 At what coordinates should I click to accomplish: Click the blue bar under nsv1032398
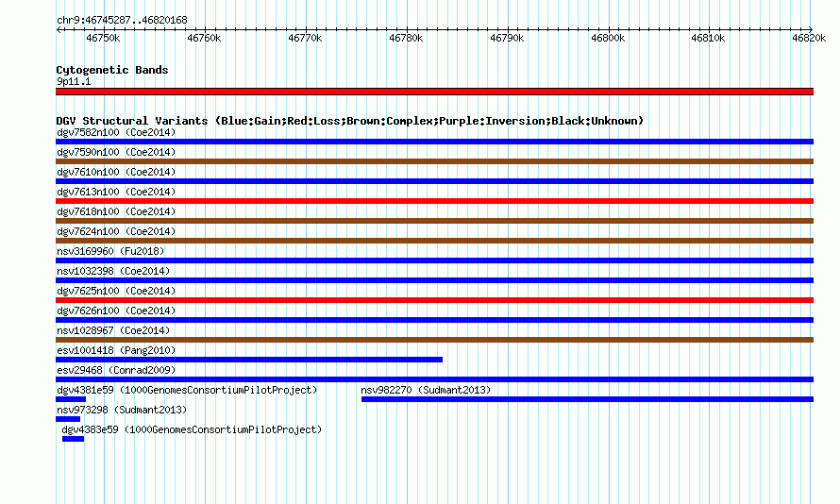(x=434, y=280)
